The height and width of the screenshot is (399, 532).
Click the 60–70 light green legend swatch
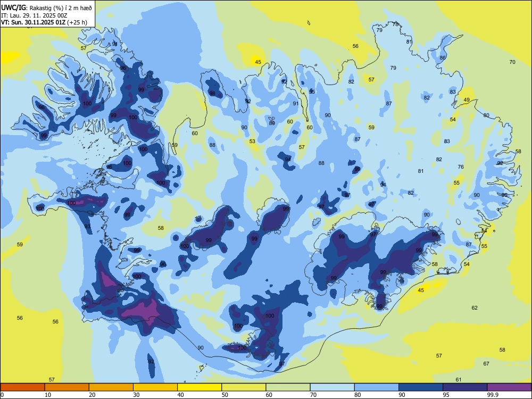point(288,387)
